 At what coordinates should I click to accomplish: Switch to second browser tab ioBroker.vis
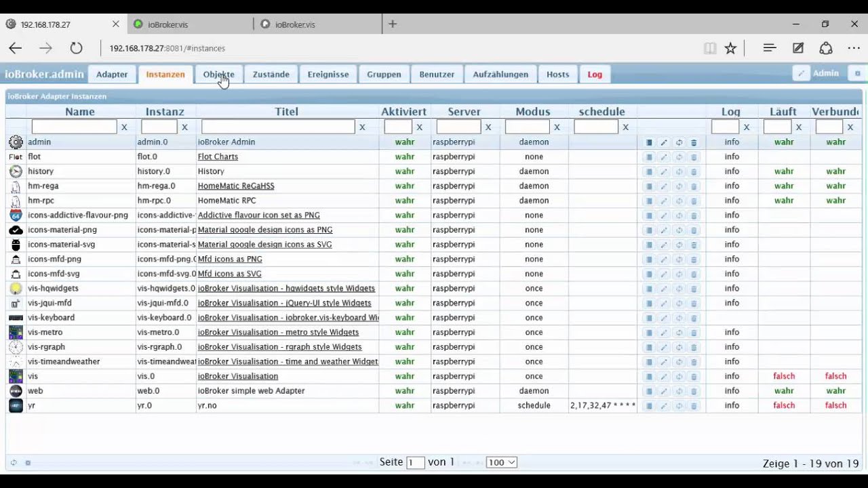190,24
